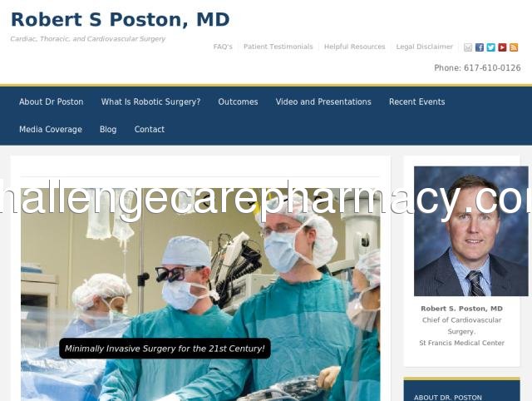The width and height of the screenshot is (532, 401).
Task: Click the email envelope icon
Action: 468,47
